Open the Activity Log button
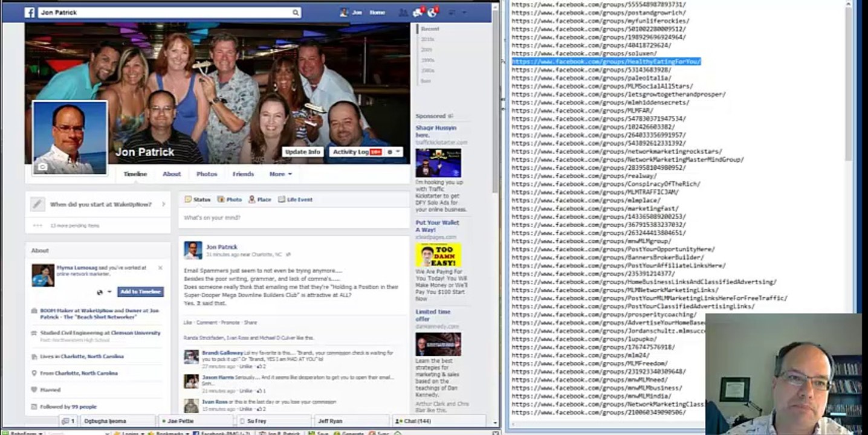This screenshot has height=435, width=868. click(357, 152)
